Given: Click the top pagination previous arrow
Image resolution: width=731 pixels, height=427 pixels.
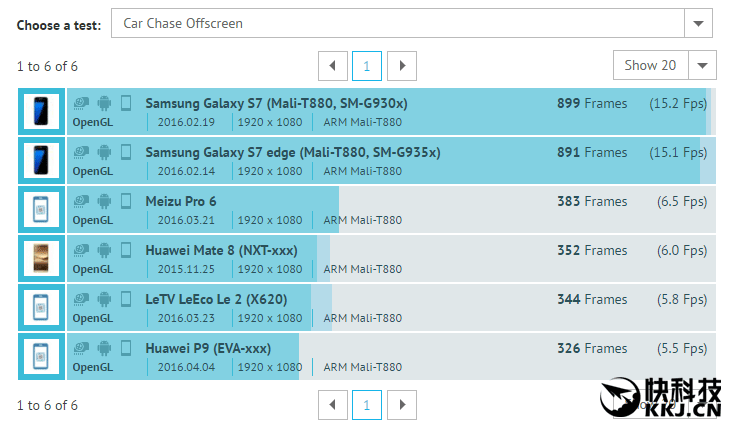Looking at the screenshot, I should tap(333, 66).
